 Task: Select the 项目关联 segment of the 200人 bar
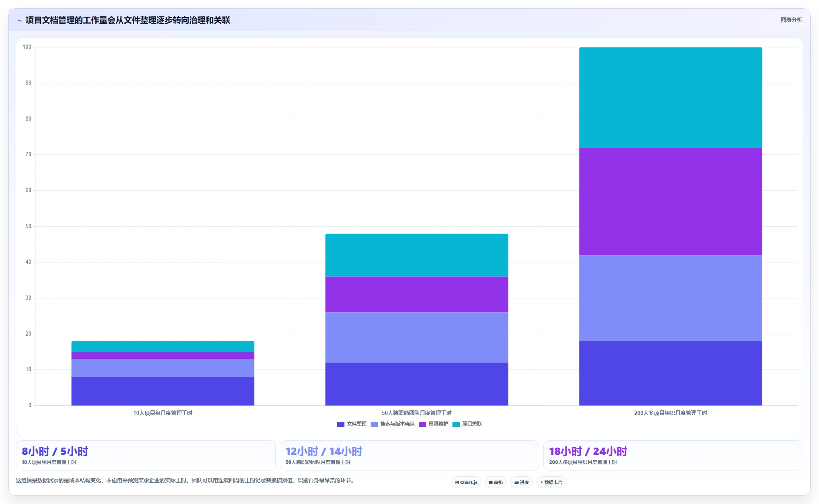pos(671,98)
